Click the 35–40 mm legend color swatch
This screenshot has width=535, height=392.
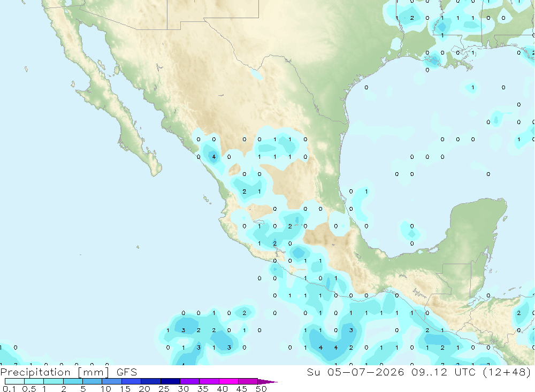click(209, 381)
